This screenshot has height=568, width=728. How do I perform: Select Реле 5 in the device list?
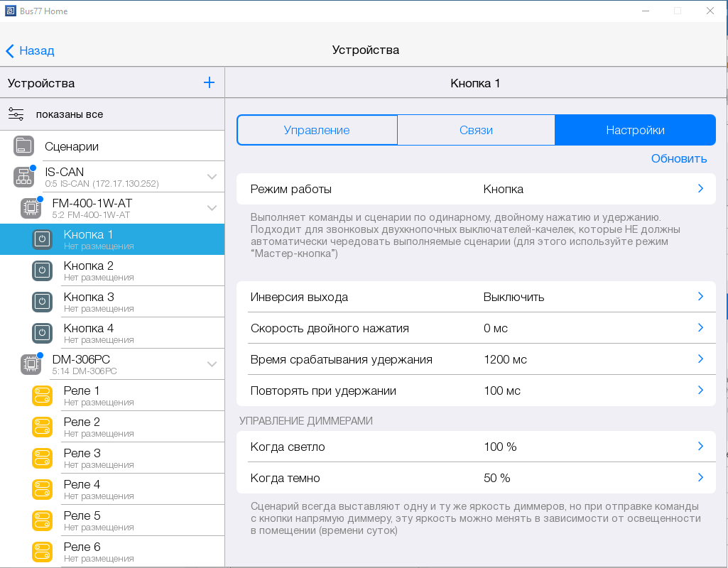click(114, 520)
